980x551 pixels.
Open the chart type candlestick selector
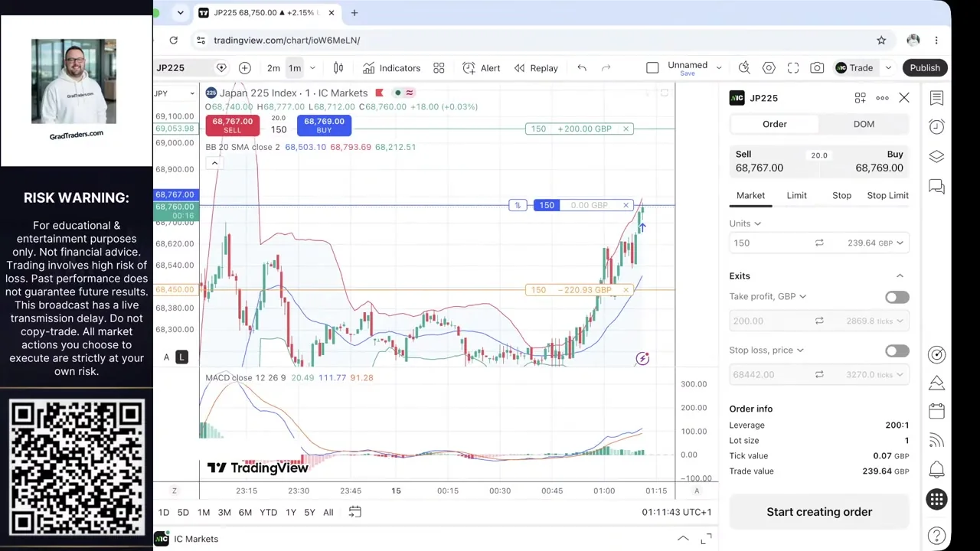(338, 68)
